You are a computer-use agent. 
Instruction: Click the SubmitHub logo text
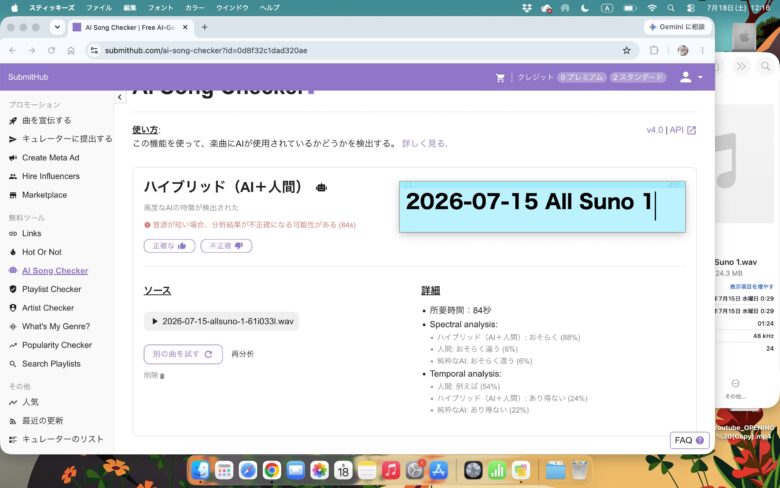click(28, 77)
